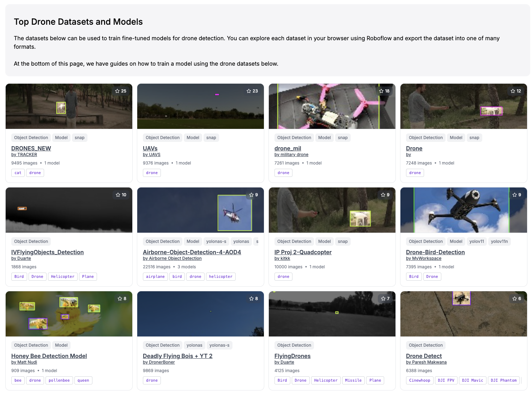Star the Drone dataset with 12 stars
Screen dimensions: 532x394
coord(513,91)
